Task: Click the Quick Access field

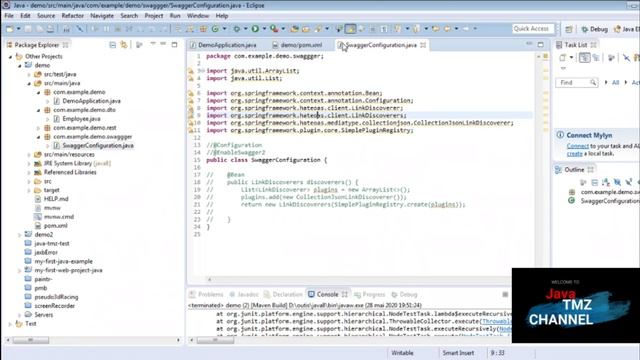Action: (533, 29)
